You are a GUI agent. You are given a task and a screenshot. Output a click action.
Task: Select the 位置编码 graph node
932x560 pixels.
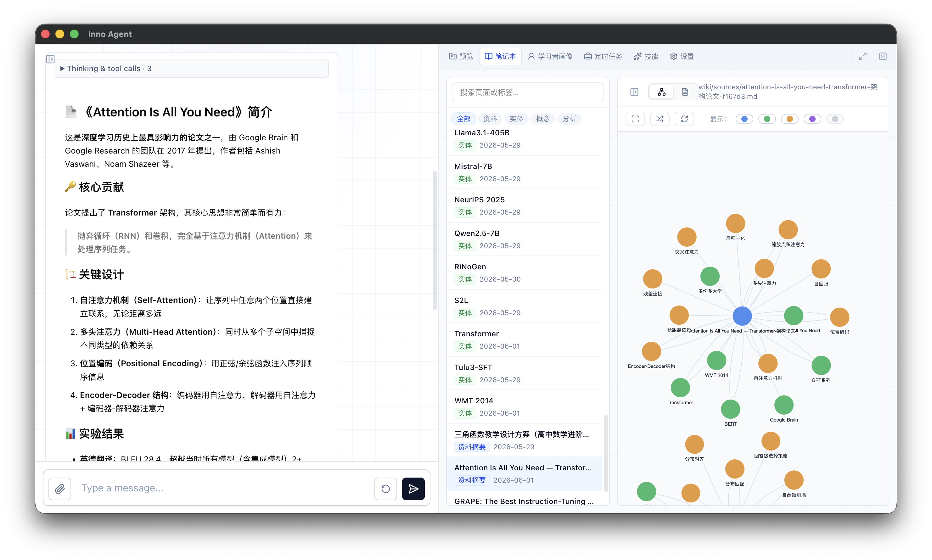839,317
